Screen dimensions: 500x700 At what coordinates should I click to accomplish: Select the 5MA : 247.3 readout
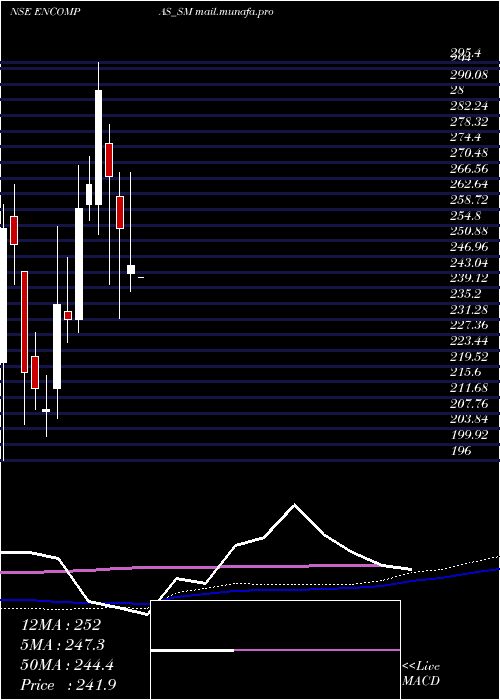64,645
